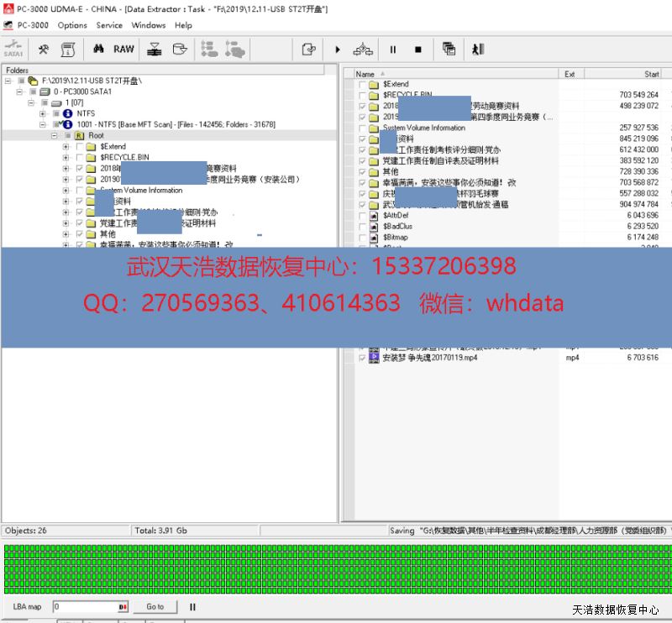Open the Service menu
Image resolution: width=672 pixels, height=623 pixels.
click(109, 25)
